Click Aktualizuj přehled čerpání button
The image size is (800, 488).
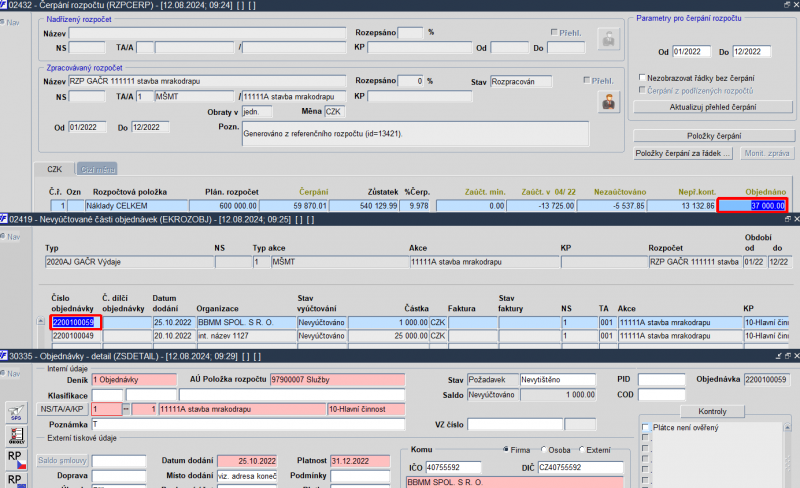click(x=713, y=107)
